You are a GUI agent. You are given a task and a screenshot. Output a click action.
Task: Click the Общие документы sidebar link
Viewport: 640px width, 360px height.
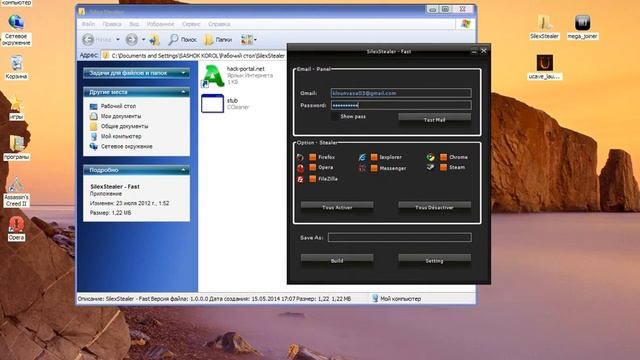(x=124, y=127)
